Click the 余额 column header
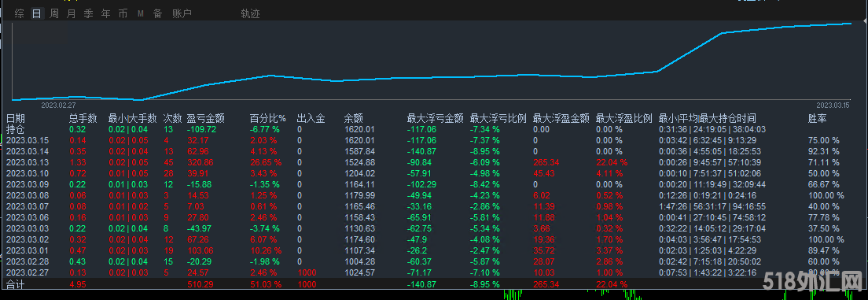 (353, 118)
